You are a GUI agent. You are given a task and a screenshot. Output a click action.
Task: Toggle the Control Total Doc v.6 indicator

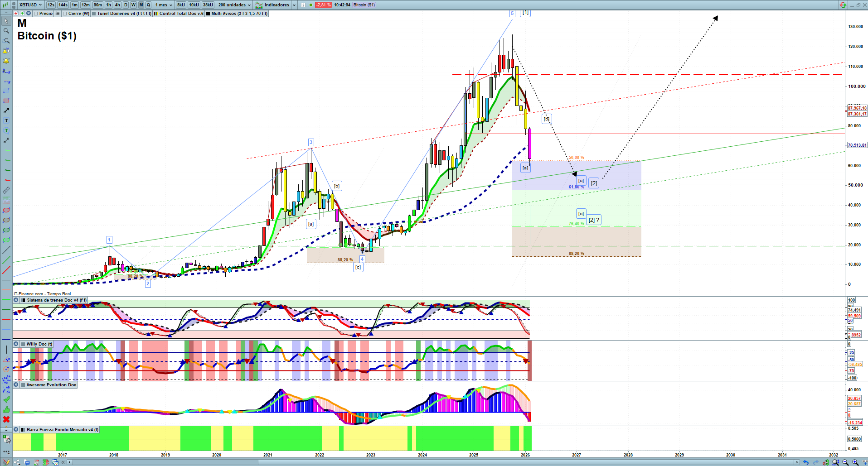[156, 14]
